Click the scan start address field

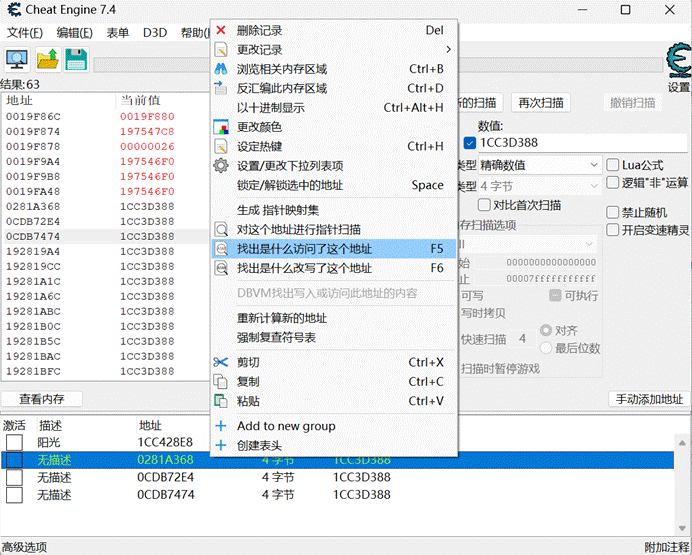point(534,262)
